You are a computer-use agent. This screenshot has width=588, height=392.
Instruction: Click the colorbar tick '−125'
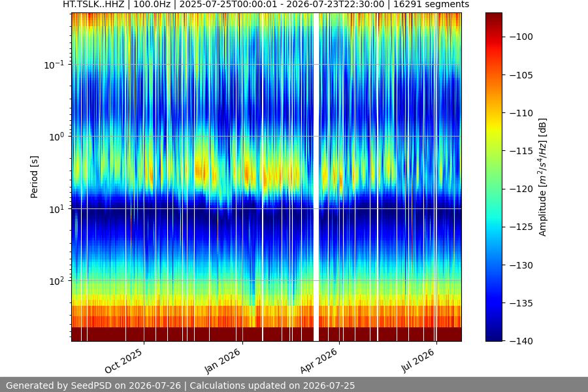coord(521,227)
